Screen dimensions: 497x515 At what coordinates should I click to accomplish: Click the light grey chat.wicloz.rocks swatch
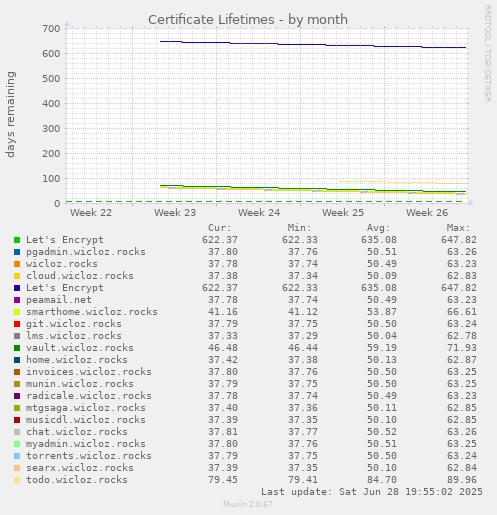click(x=17, y=432)
